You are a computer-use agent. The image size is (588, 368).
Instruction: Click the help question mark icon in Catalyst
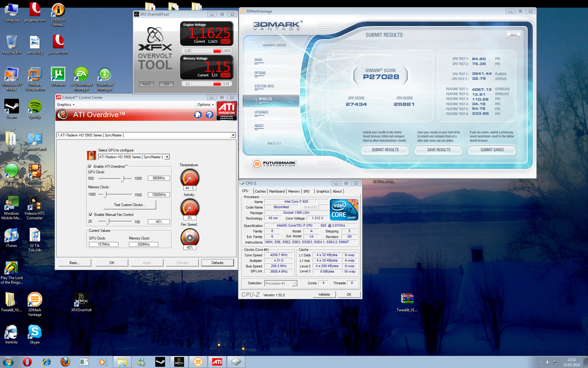(209, 115)
